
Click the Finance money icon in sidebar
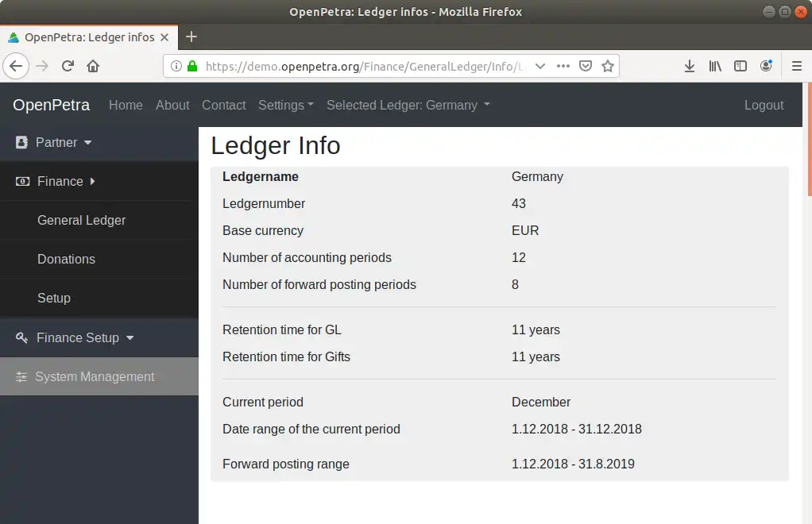tap(23, 182)
